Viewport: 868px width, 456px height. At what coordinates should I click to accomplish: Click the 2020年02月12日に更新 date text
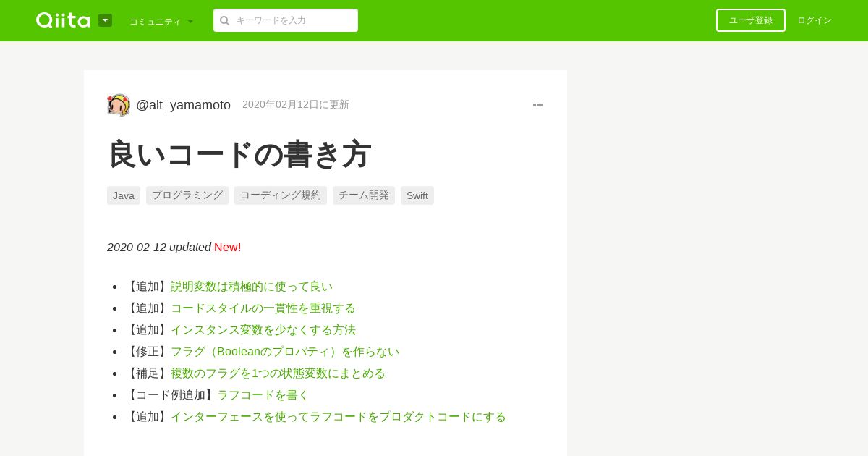pos(296,105)
